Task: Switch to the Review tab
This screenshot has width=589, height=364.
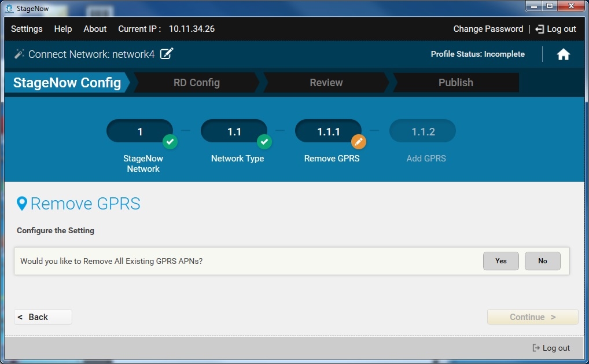Action: [326, 83]
